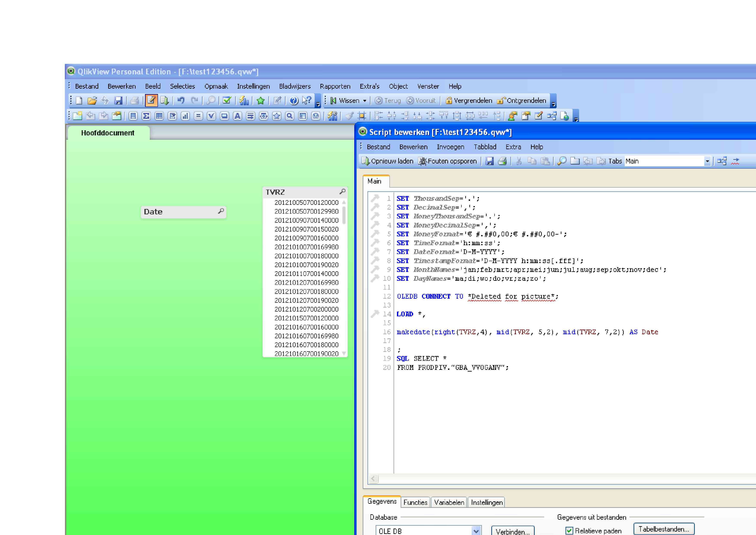Screen dimensions: 756x535
Task: Create a Chart with the bar chart icon
Action: [185, 116]
